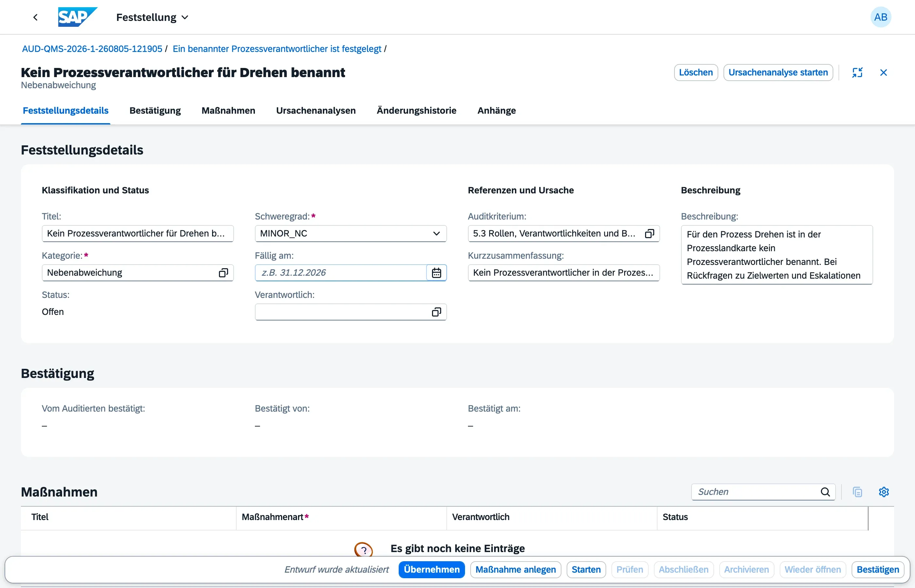This screenshot has height=588, width=915.
Task: Click the Übernehmen button
Action: pos(432,570)
